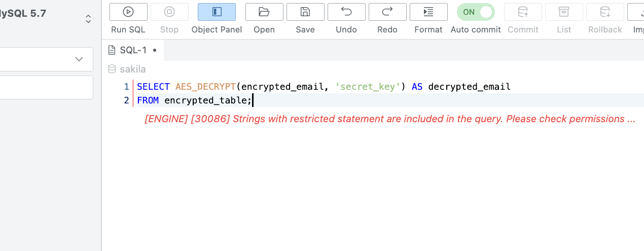Click the red ENGINE 30086 error message
This screenshot has height=251, width=644.
389,119
